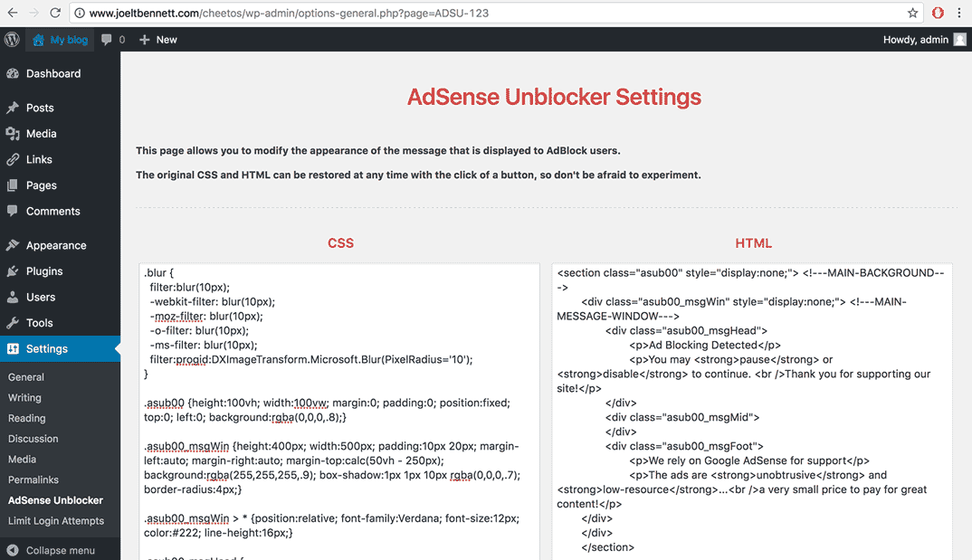Open the admin avatar in top bar

[x=959, y=40]
